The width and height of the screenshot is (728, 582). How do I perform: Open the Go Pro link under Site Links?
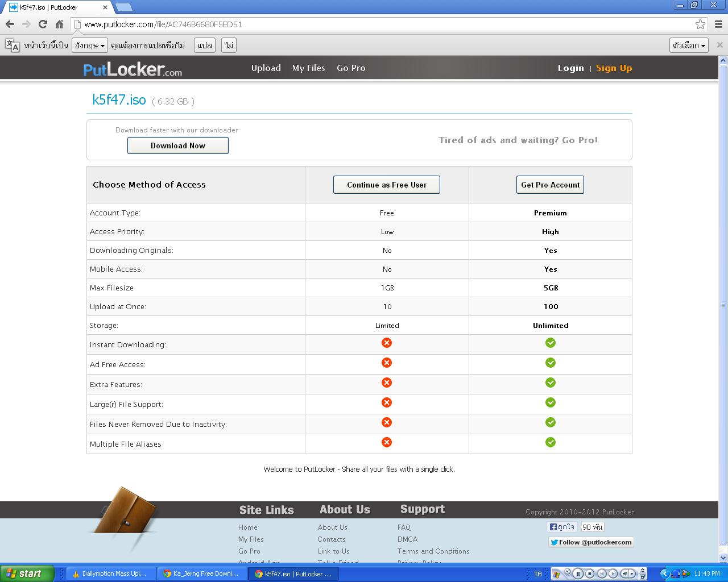click(x=249, y=551)
